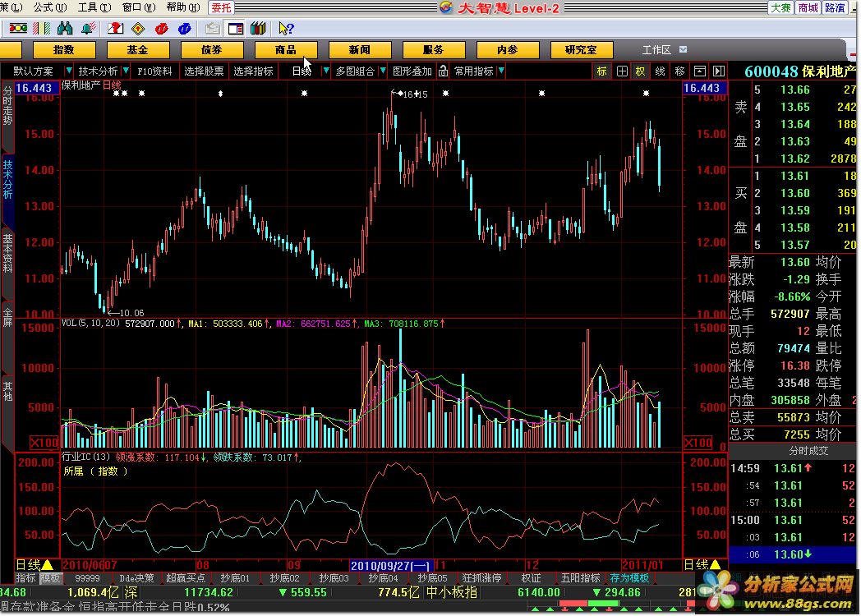Click the 选择指标 button
Image resolution: width=861 pixels, height=616 pixels.
coord(253,71)
